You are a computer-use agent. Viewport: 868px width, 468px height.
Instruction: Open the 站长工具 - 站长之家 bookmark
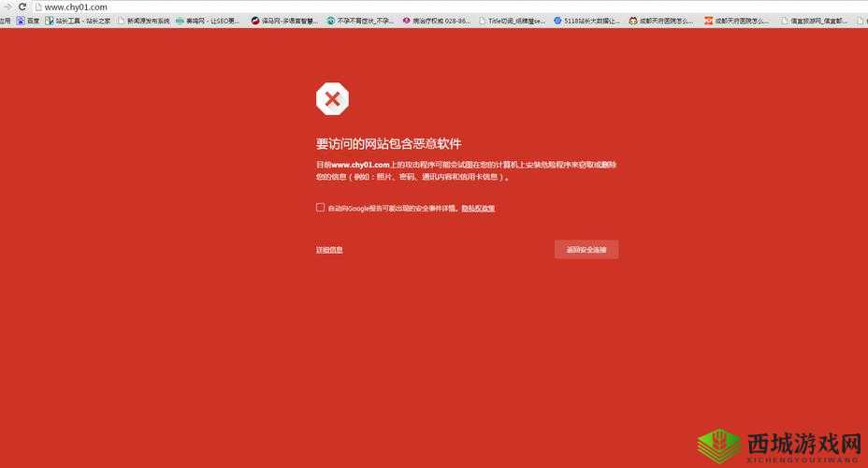point(78,21)
